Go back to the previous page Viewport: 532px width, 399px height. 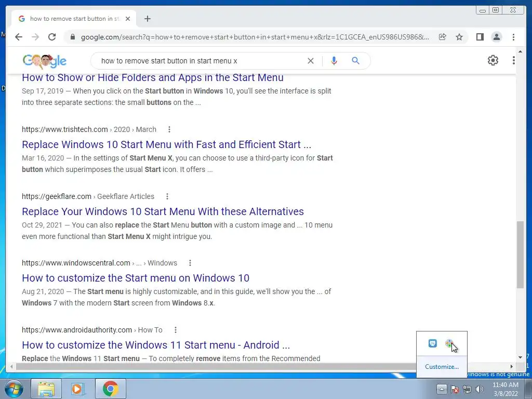pos(19,37)
